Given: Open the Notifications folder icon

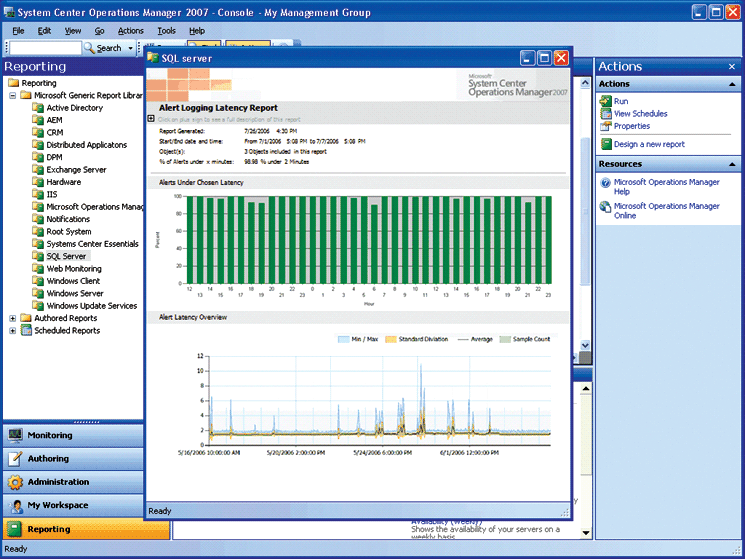Looking at the screenshot, I should 38,219.
